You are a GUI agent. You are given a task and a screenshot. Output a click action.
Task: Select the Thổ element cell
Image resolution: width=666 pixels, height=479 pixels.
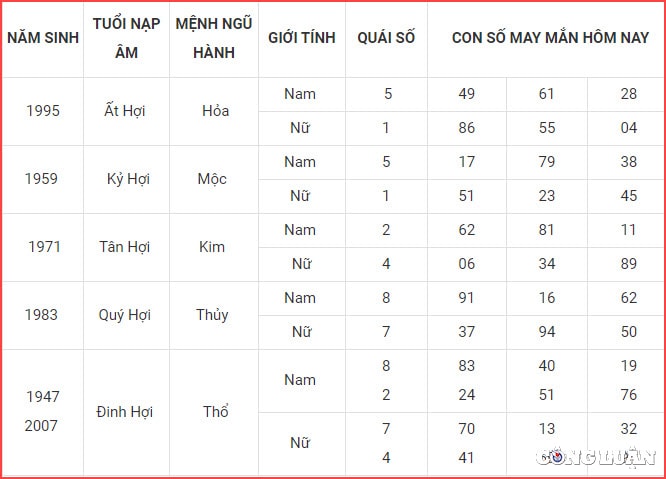216,411
